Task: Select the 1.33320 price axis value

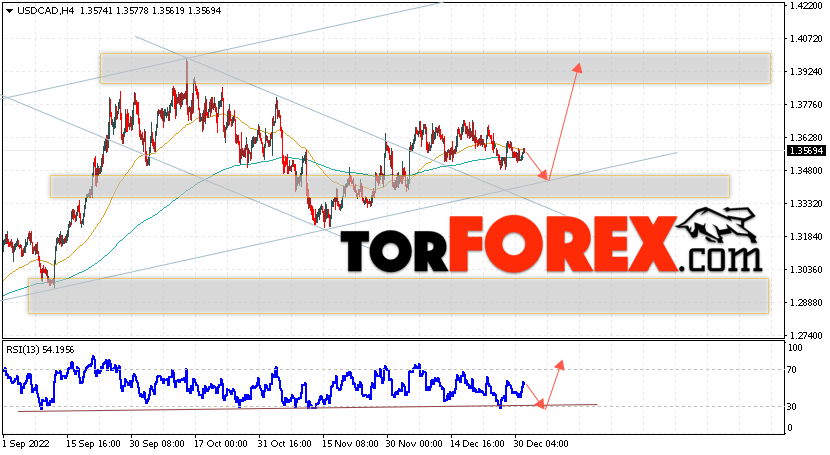Action: 806,204
